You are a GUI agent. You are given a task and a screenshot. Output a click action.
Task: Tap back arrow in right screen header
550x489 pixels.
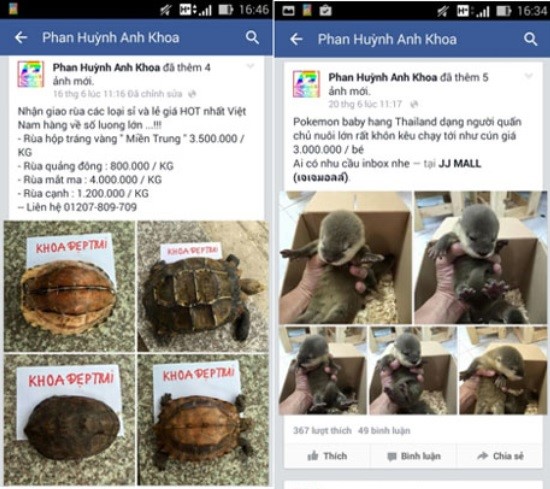tap(296, 39)
